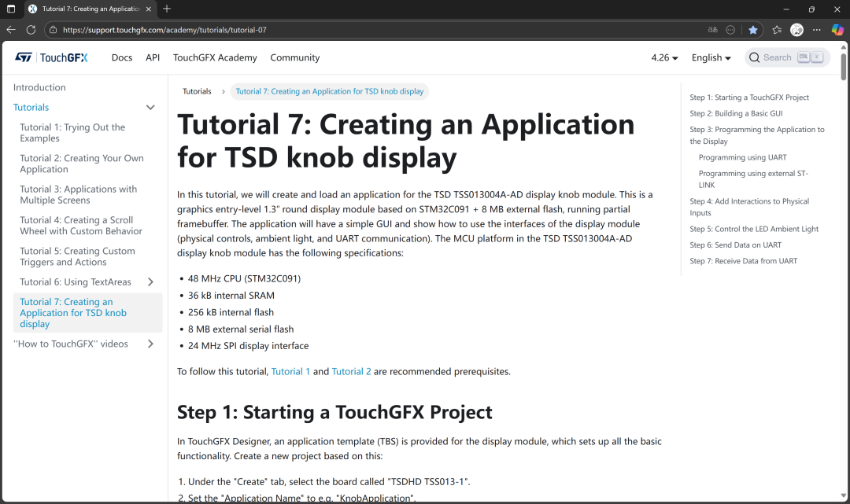850x504 pixels.
Task: Click the favorites star in address bar
Action: (753, 30)
